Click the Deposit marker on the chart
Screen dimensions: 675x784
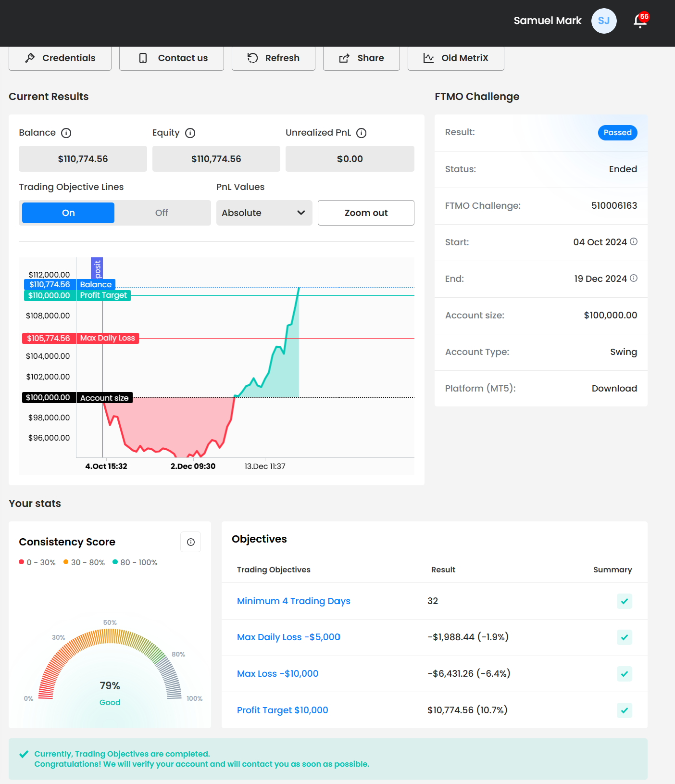tap(97, 268)
